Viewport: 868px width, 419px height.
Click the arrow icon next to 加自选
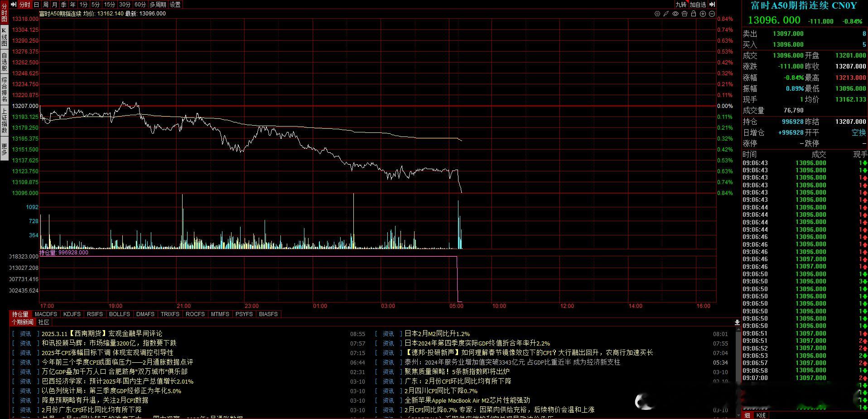point(712,5)
